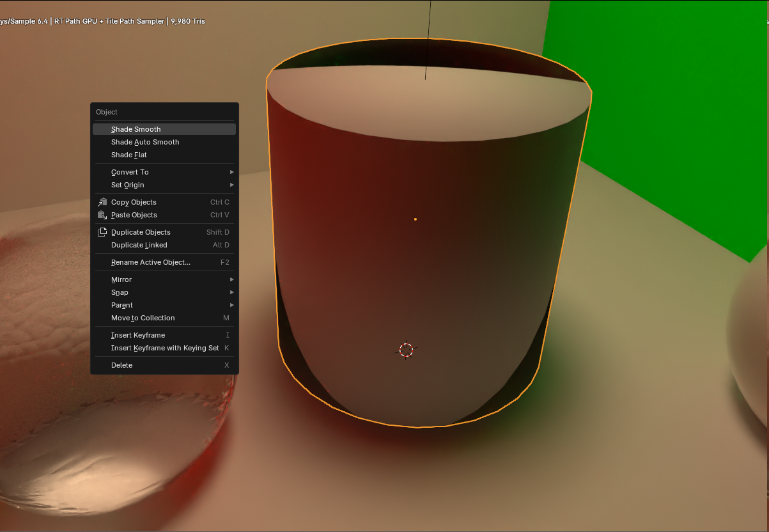Click the Paste Objects clipboard icon
This screenshot has width=769, height=532.
(x=102, y=215)
